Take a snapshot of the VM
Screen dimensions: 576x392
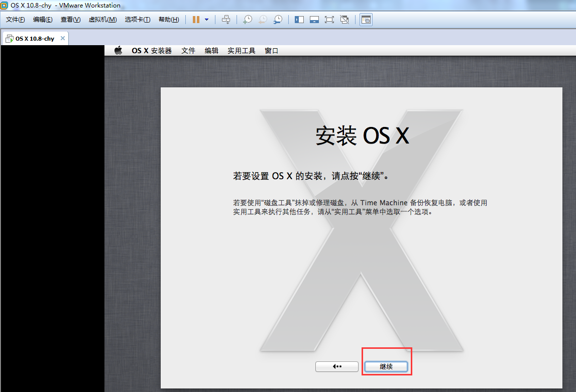248,20
